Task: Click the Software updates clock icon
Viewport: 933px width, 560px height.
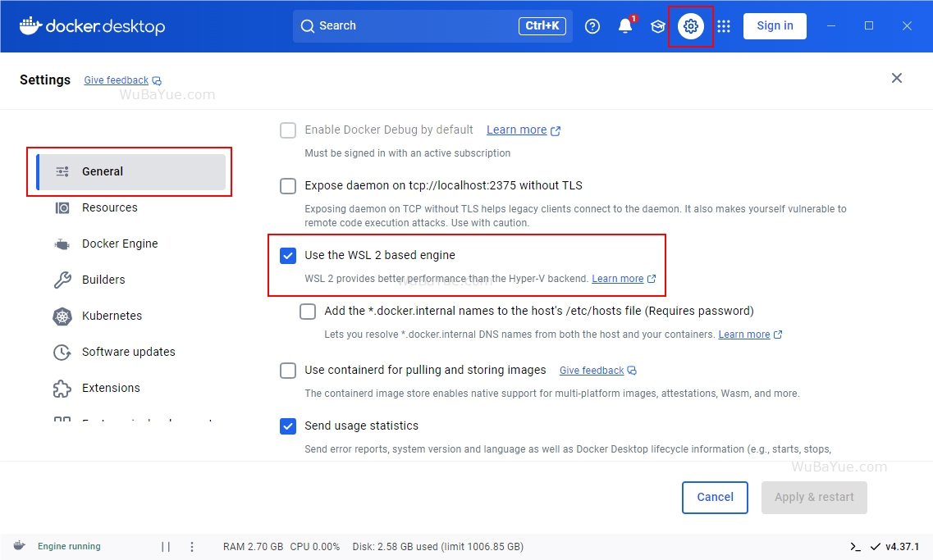Action: [62, 352]
